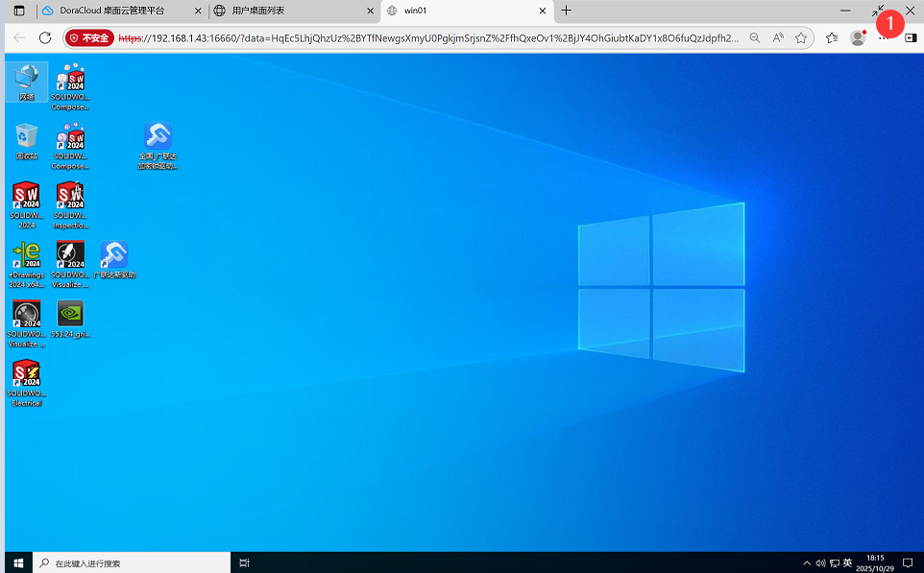924x573 pixels.
Task: Click the taskbar search input box
Action: (134, 562)
